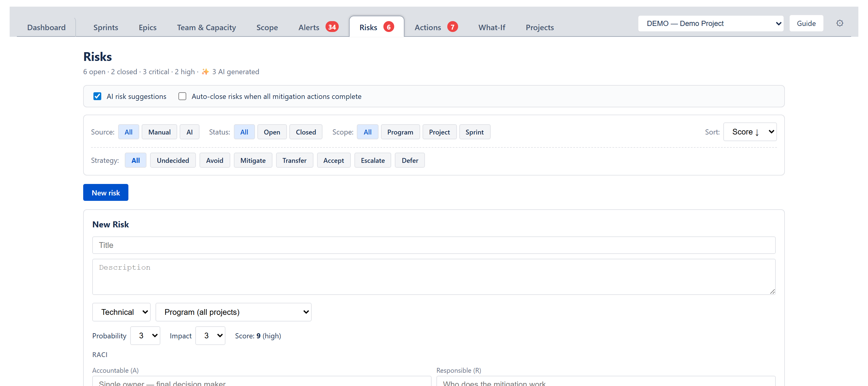Click the Risks count badge 6
Viewport: 868px width, 386px height.
tap(388, 27)
